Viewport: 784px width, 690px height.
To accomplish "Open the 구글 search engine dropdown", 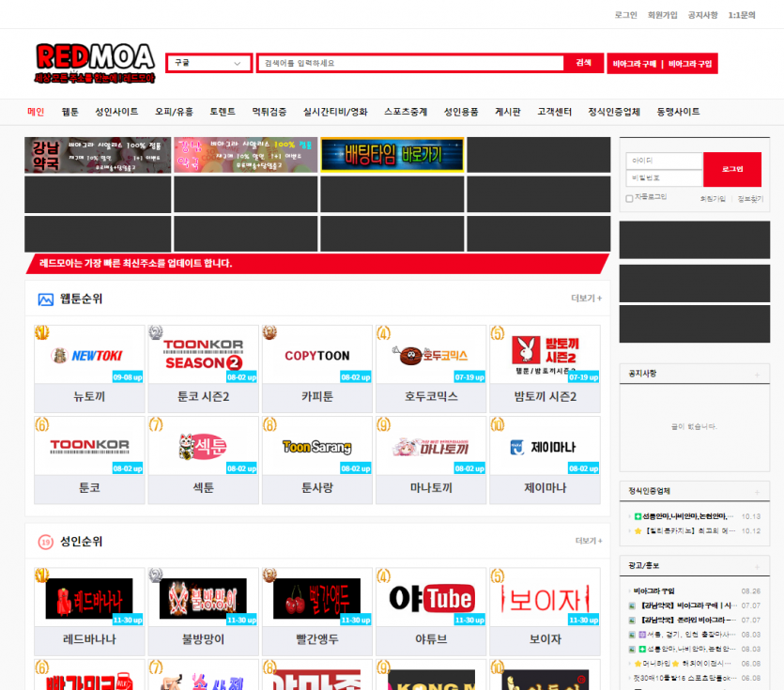I will point(208,63).
